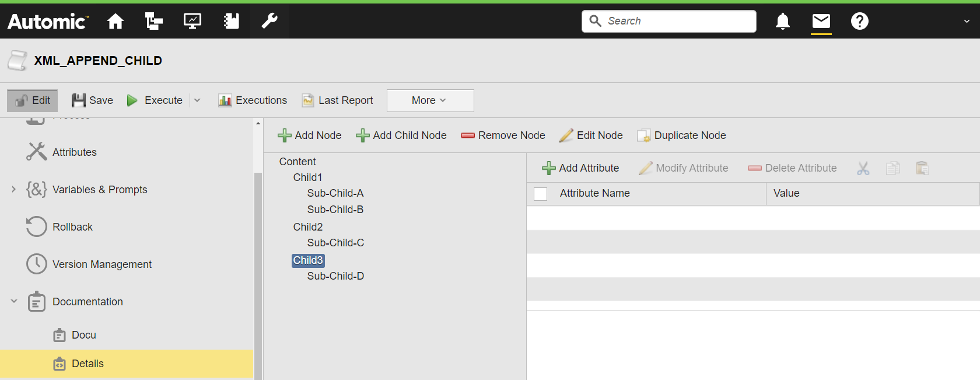Click into the Search field
The image size is (980, 380).
677,21
